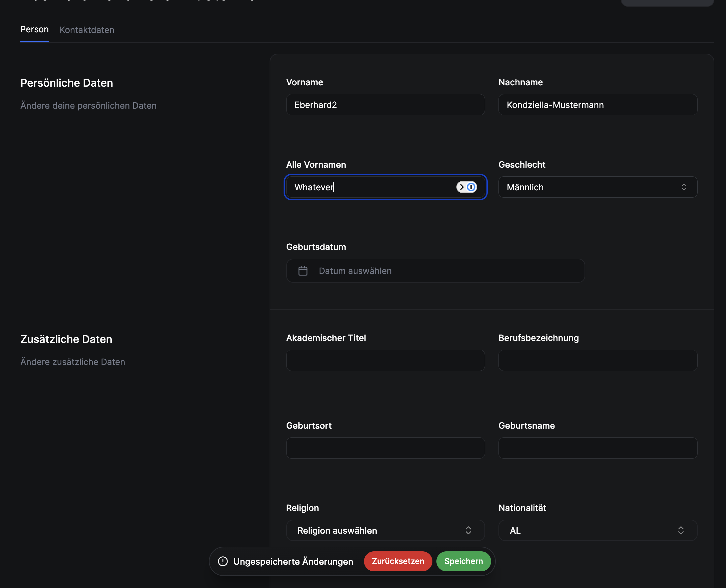Click the Religion selector chevron arrows

(468, 530)
